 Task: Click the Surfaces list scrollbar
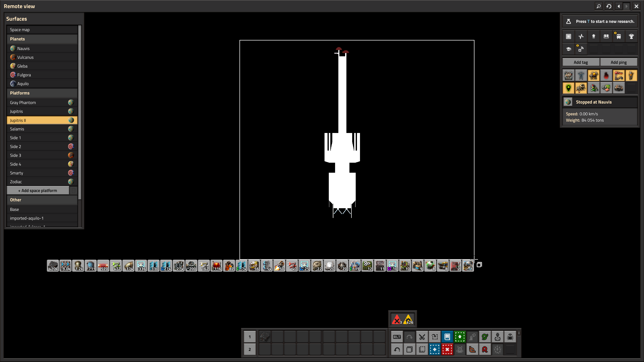[80, 113]
